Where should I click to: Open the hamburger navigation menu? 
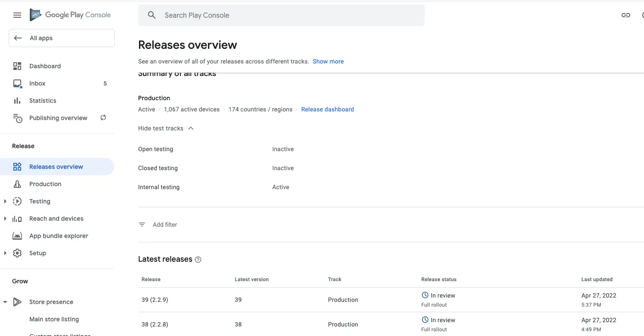coord(17,15)
